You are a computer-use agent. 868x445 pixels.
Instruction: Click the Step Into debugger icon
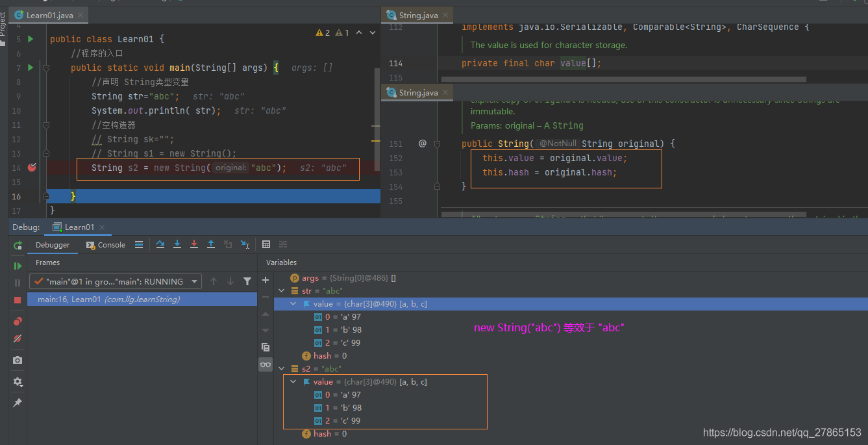[177, 244]
